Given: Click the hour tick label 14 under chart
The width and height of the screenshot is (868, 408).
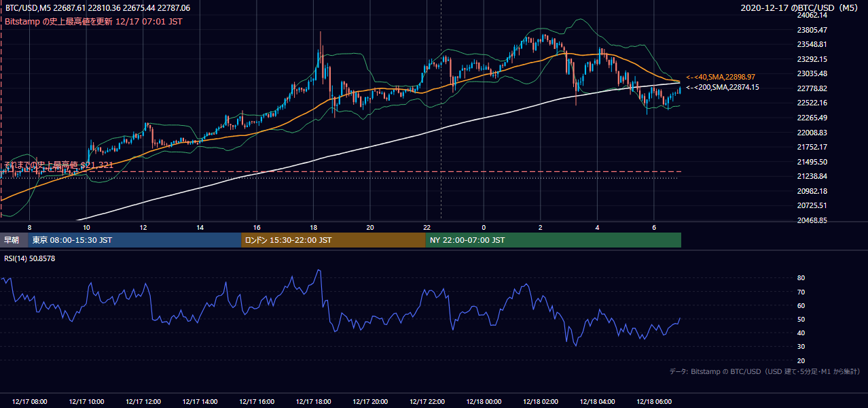Looking at the screenshot, I should click(x=200, y=227).
